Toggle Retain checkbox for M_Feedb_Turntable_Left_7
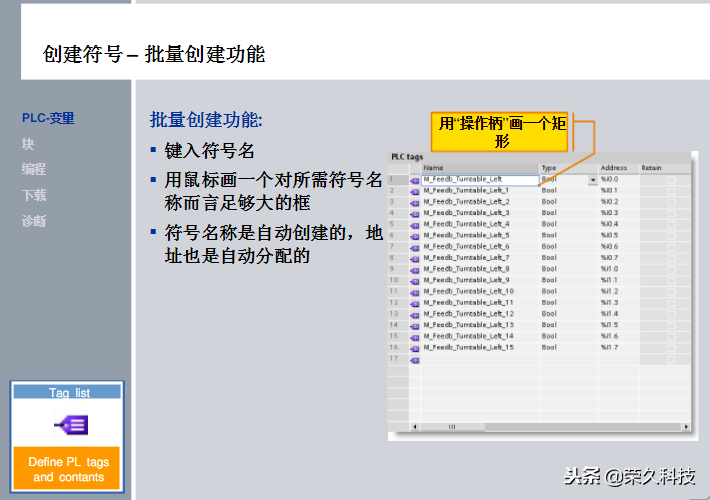This screenshot has width=710, height=500. [x=671, y=258]
